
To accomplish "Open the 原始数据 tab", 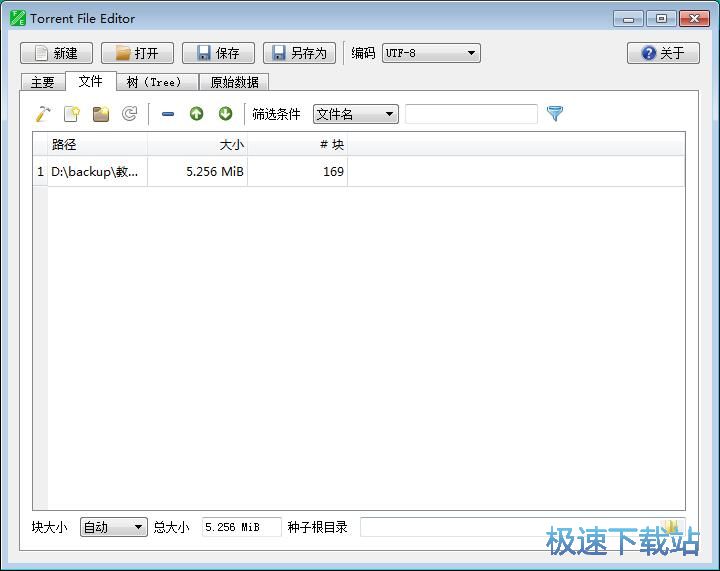I will pyautogui.click(x=234, y=82).
